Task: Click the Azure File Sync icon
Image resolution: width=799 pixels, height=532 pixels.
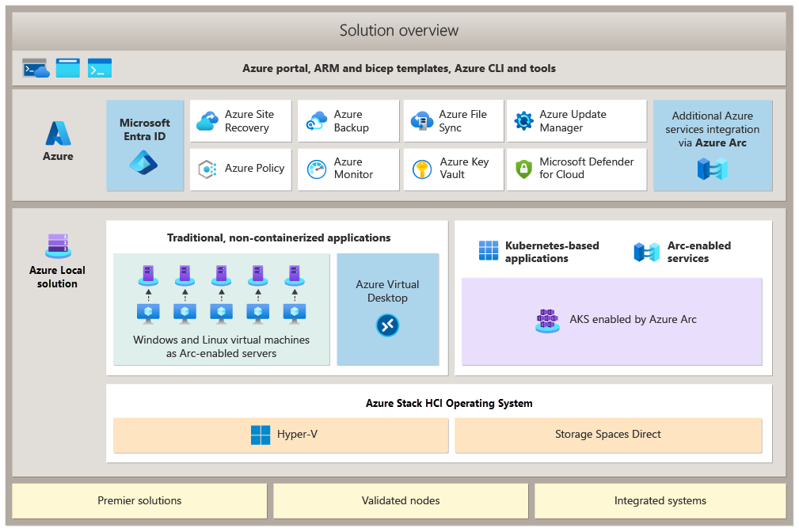Action: (420, 121)
